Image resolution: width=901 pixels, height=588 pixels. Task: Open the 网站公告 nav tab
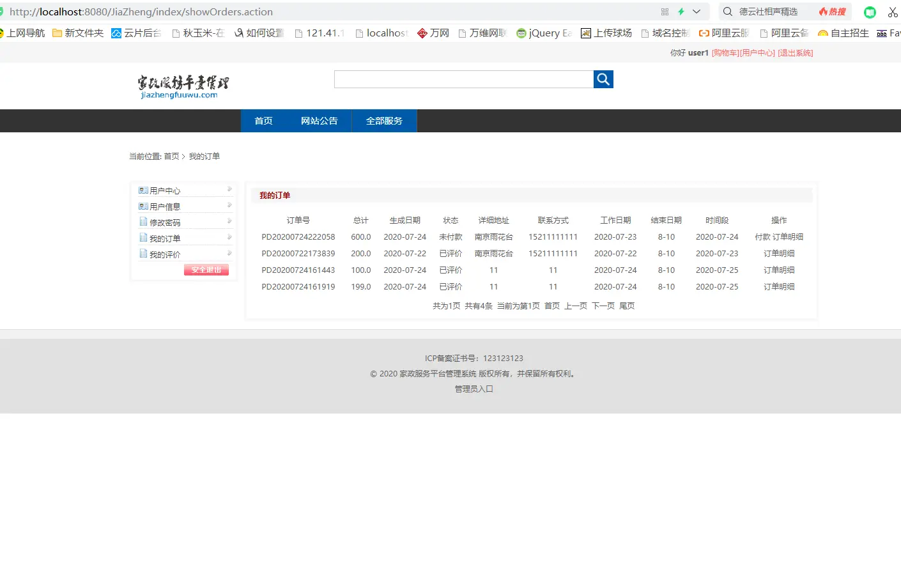click(x=320, y=121)
